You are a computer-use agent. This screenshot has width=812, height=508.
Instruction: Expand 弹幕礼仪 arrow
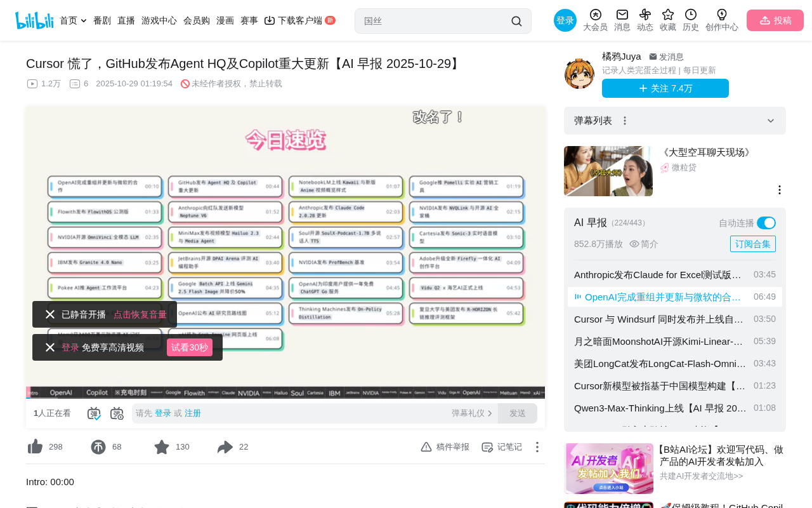coord(490,413)
